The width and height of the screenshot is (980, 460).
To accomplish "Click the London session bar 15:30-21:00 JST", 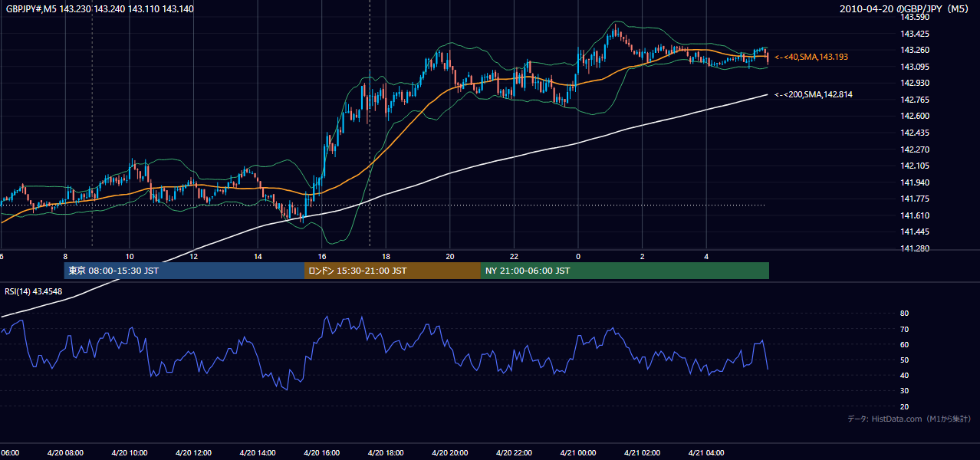I will click(x=393, y=271).
